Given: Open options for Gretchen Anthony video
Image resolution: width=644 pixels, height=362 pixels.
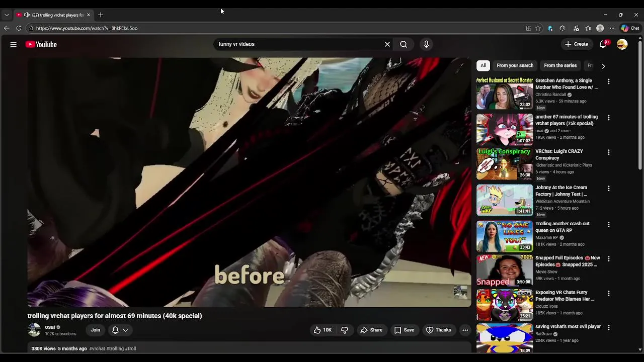Looking at the screenshot, I should [x=609, y=81].
